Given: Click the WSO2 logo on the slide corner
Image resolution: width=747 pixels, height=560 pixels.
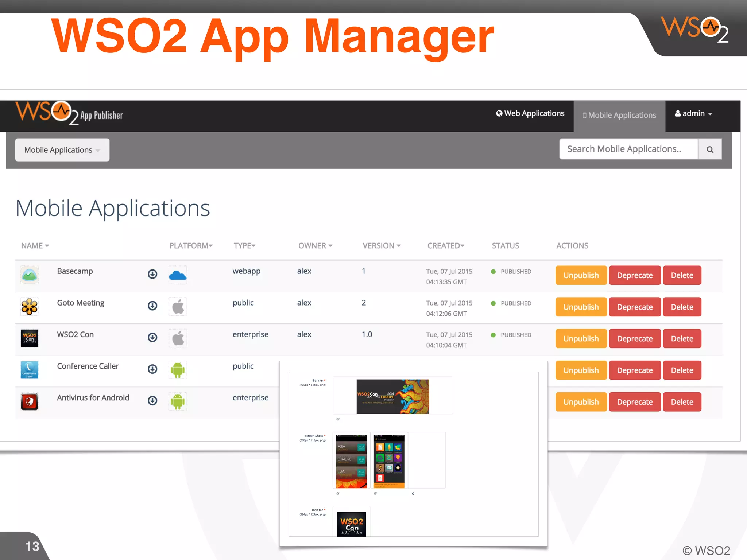Looking at the screenshot, I should (x=695, y=30).
